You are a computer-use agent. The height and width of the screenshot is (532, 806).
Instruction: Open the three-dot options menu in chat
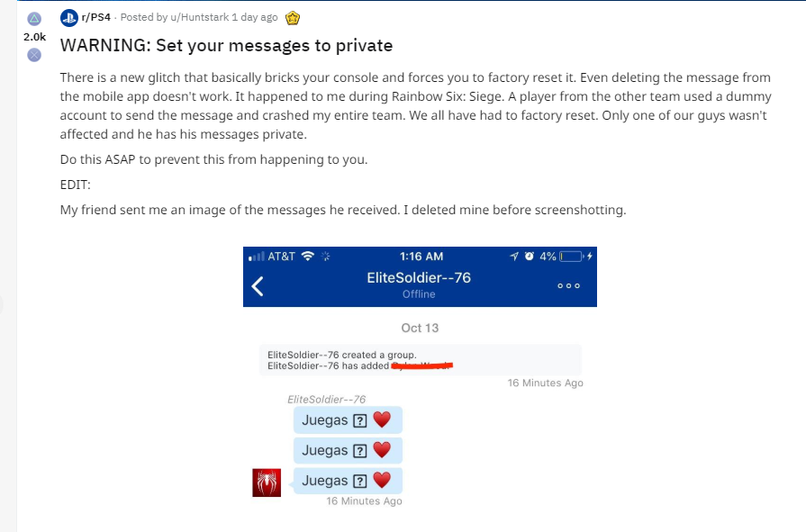568,286
